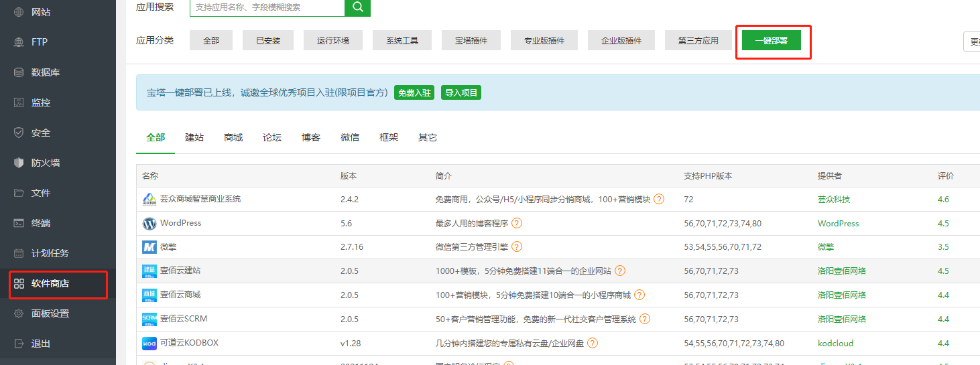Click help icon in 芸众商城 description
This screenshot has width=980, height=365.
tap(659, 199)
